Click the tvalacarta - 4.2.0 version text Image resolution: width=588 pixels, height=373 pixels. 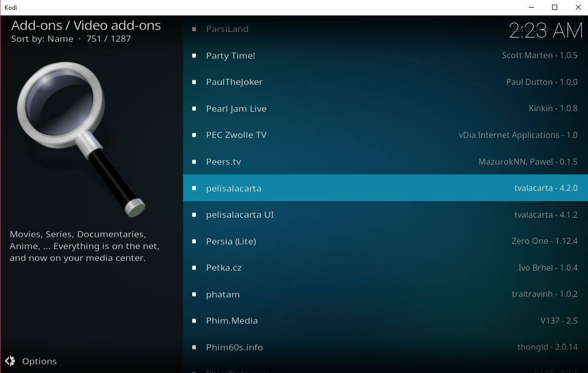pyautogui.click(x=546, y=188)
